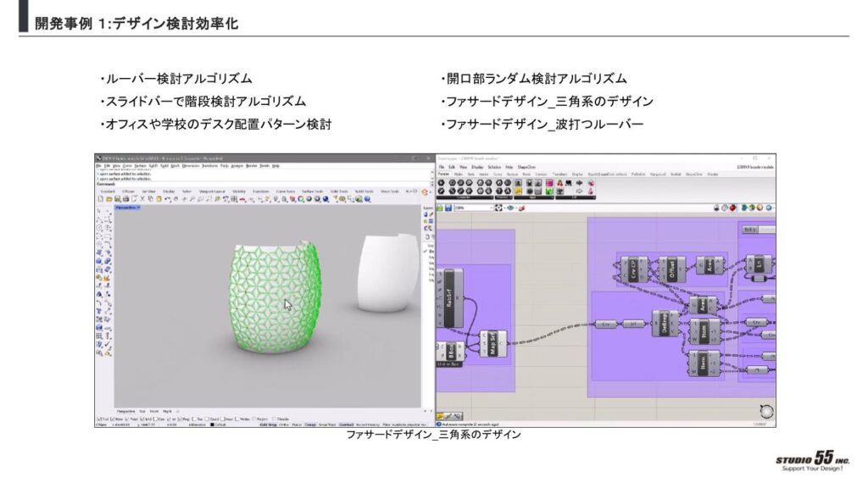
Task: Toggle the eye preview icon in Grasshopper toolbar
Action: pyautogui.click(x=510, y=208)
